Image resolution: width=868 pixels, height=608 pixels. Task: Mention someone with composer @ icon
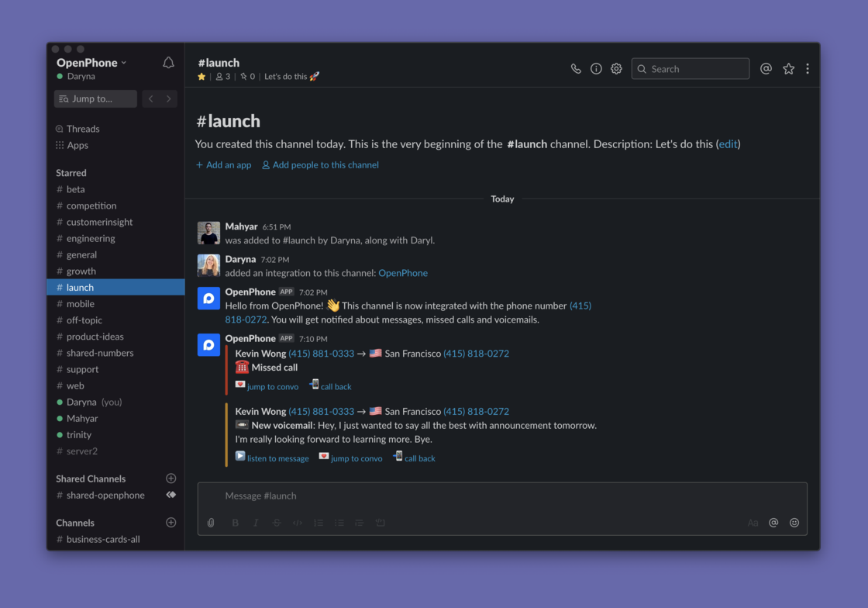(773, 523)
